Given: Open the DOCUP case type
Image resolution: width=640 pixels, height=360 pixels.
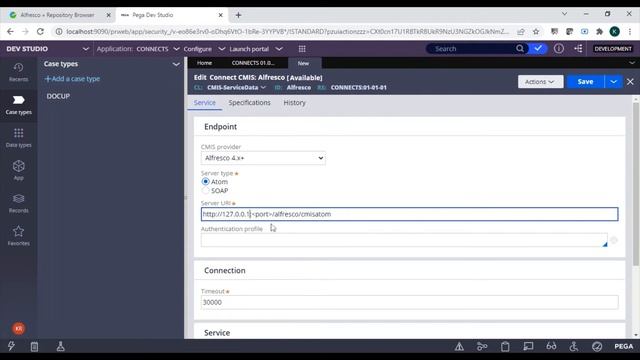Looking at the screenshot, I should click(x=58, y=96).
